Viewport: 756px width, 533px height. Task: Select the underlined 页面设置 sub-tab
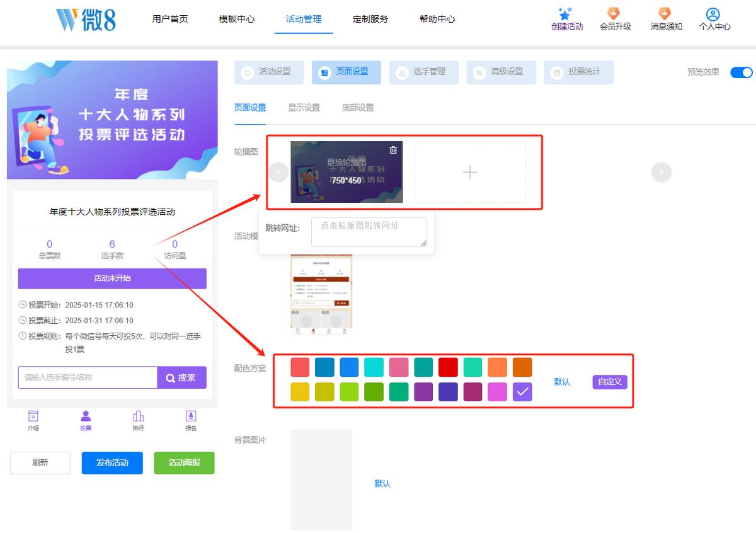250,108
